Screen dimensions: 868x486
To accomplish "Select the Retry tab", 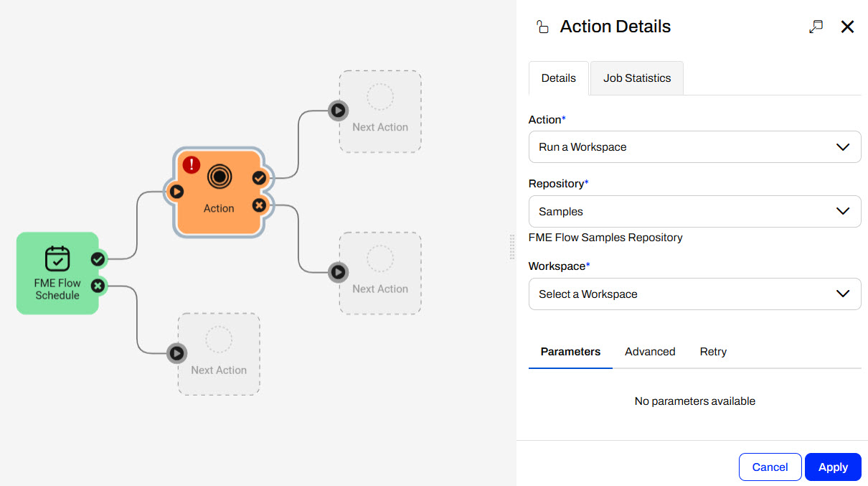I will point(713,352).
